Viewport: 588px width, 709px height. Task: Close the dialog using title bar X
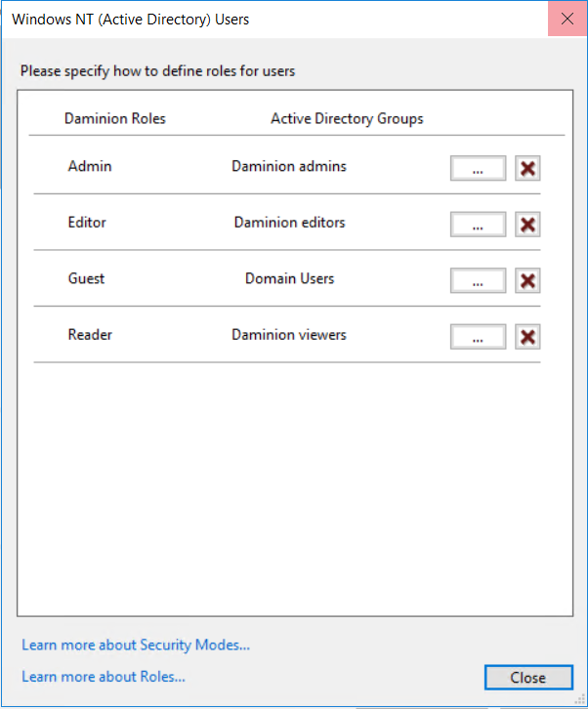point(567,19)
